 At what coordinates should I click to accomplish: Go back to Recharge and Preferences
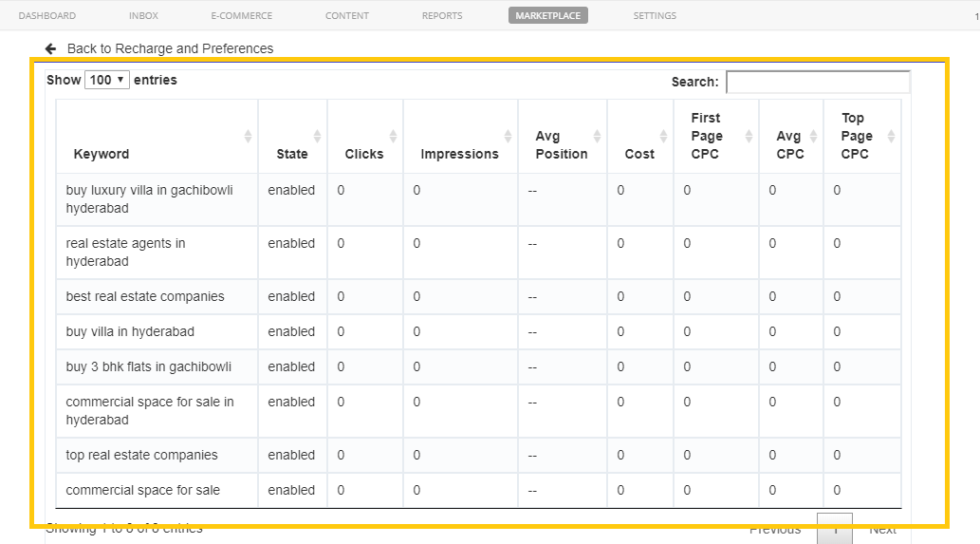(x=170, y=48)
